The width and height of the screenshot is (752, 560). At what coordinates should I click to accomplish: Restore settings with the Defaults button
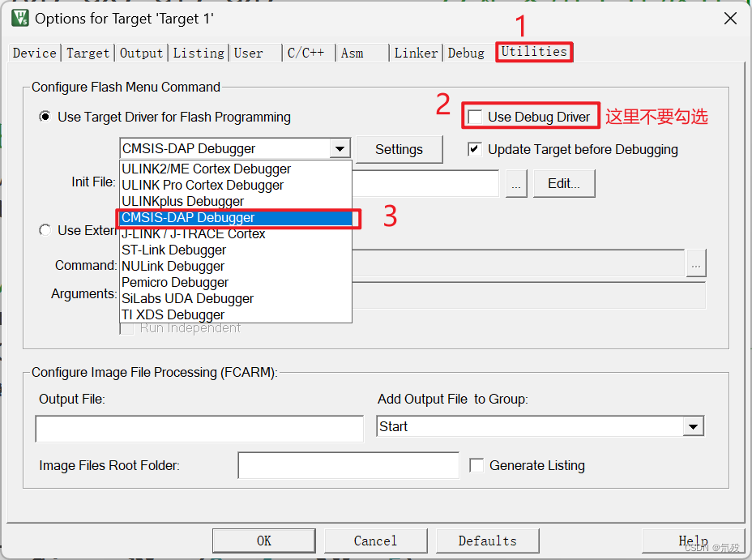(x=487, y=541)
